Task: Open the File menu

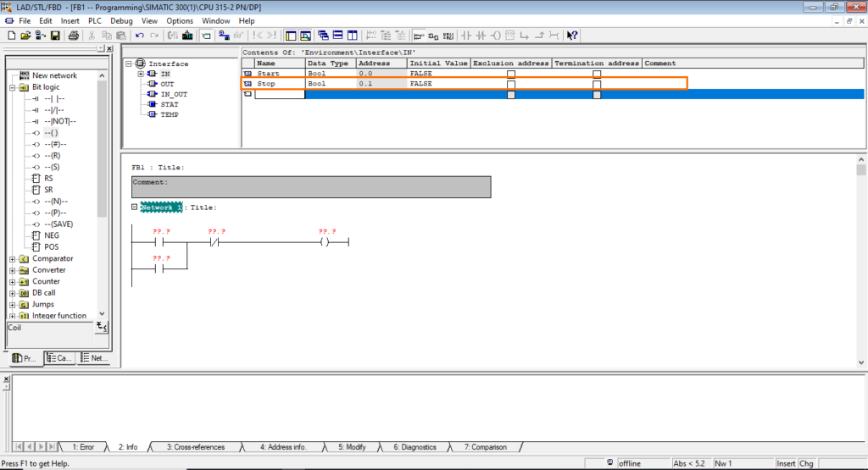Action: pyautogui.click(x=25, y=21)
